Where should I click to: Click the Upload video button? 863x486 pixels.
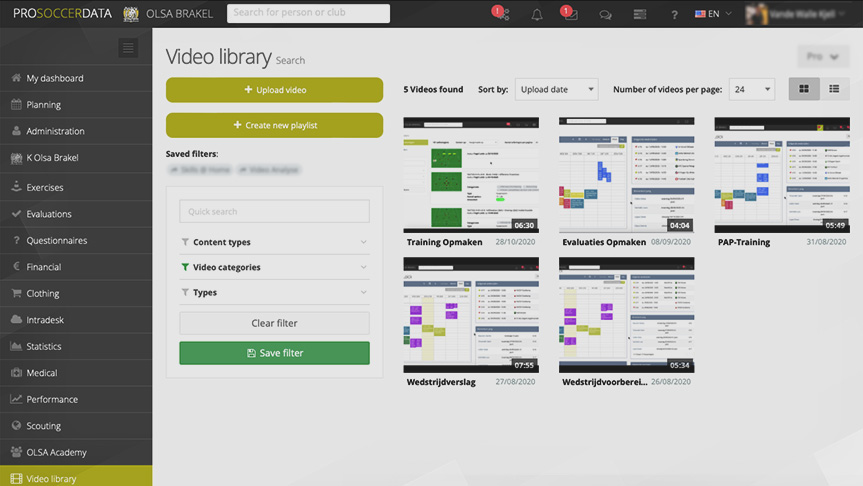pyautogui.click(x=274, y=90)
